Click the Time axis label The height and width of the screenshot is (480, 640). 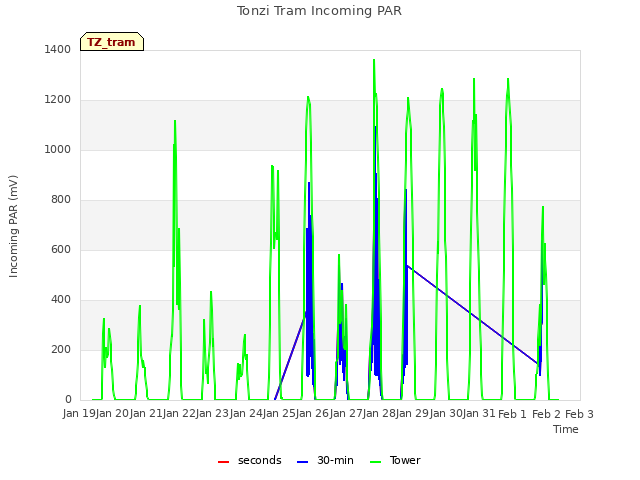566,429
